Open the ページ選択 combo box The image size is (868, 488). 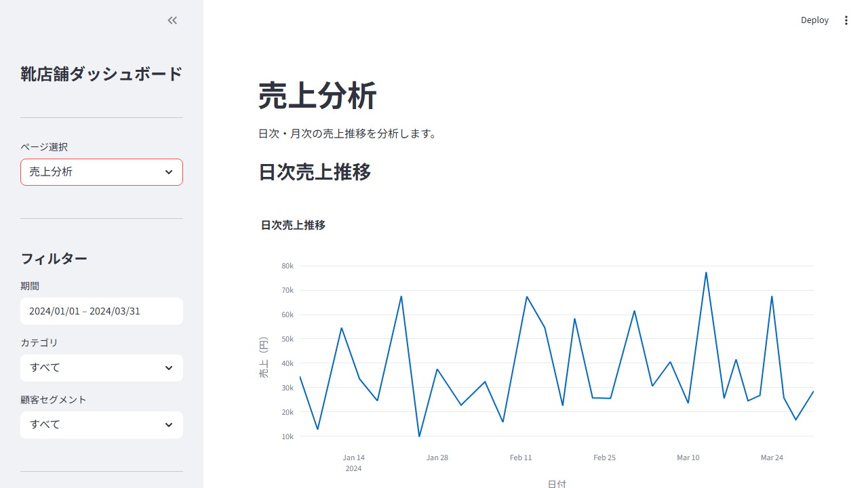click(102, 172)
